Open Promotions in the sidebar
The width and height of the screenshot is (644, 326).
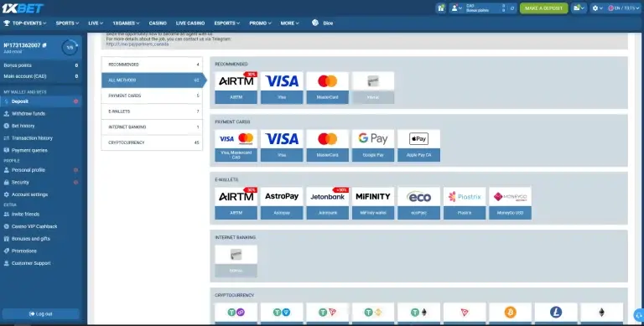pos(41,251)
